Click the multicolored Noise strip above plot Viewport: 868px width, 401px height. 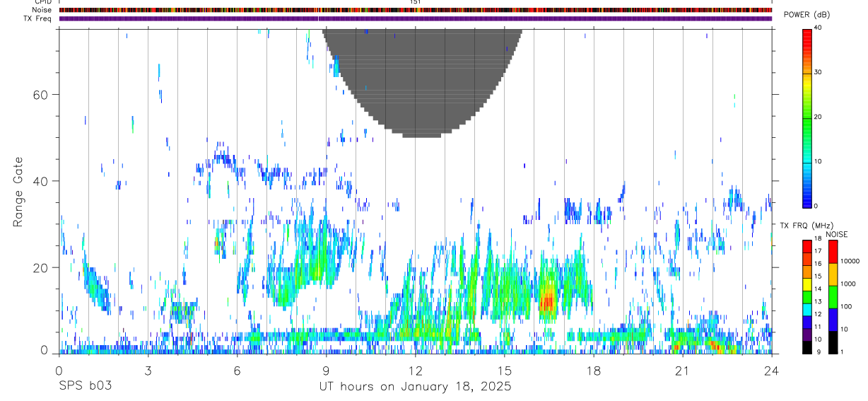(x=416, y=10)
